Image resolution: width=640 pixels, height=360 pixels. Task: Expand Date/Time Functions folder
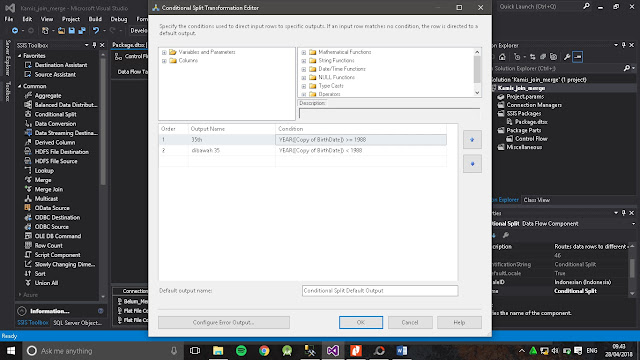304,69
